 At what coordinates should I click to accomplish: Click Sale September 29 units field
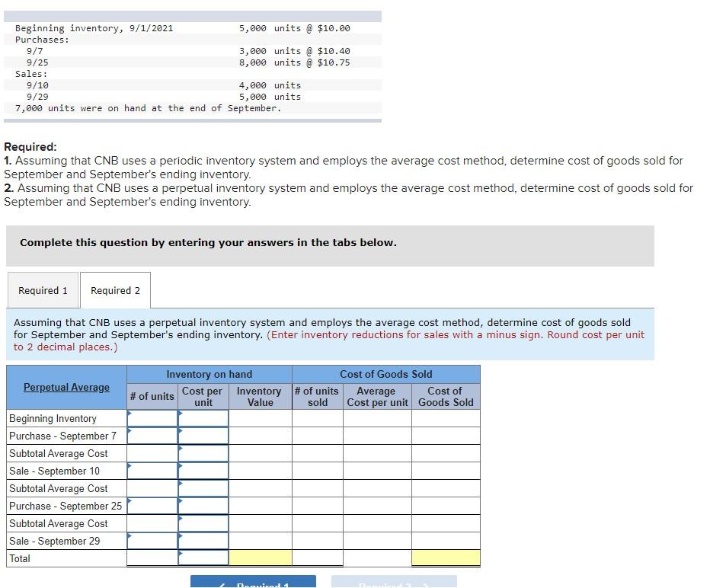coord(151,541)
